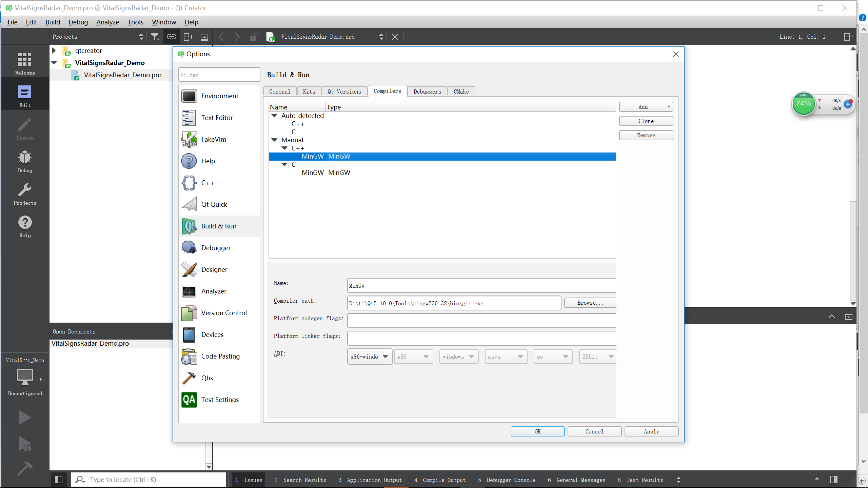Expand the qtcreator project node
The height and width of the screenshot is (488, 868).
(x=54, y=50)
